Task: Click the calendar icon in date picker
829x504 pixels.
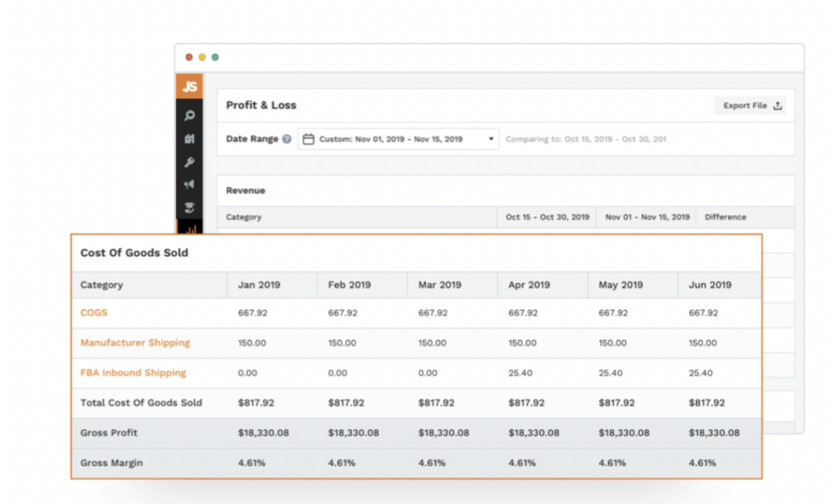Action: coord(308,139)
